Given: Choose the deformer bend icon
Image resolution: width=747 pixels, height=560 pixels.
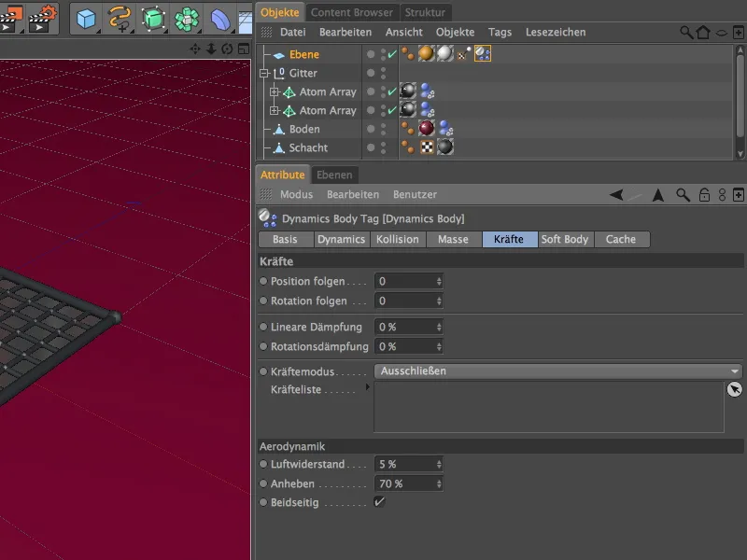Looking at the screenshot, I should click(219, 20).
